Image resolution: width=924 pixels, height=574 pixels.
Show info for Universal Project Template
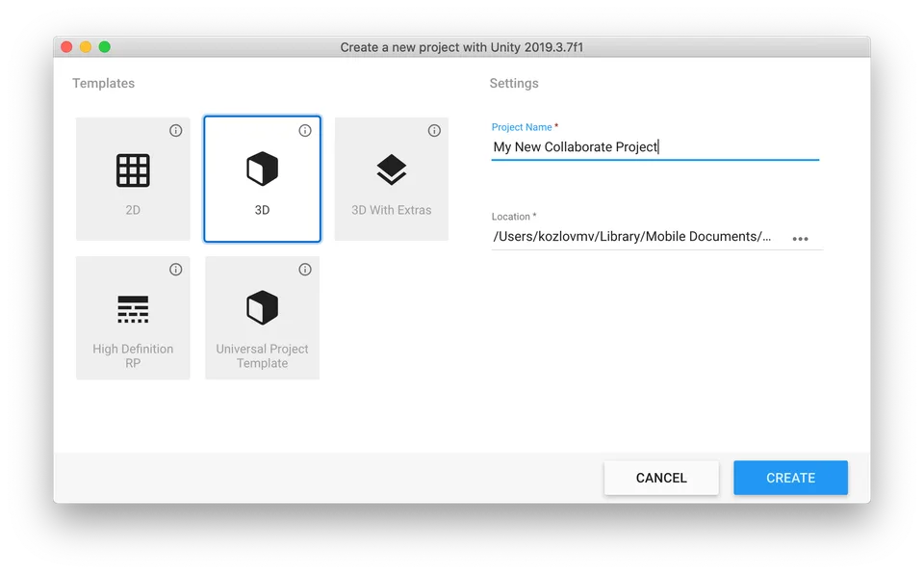(x=305, y=270)
